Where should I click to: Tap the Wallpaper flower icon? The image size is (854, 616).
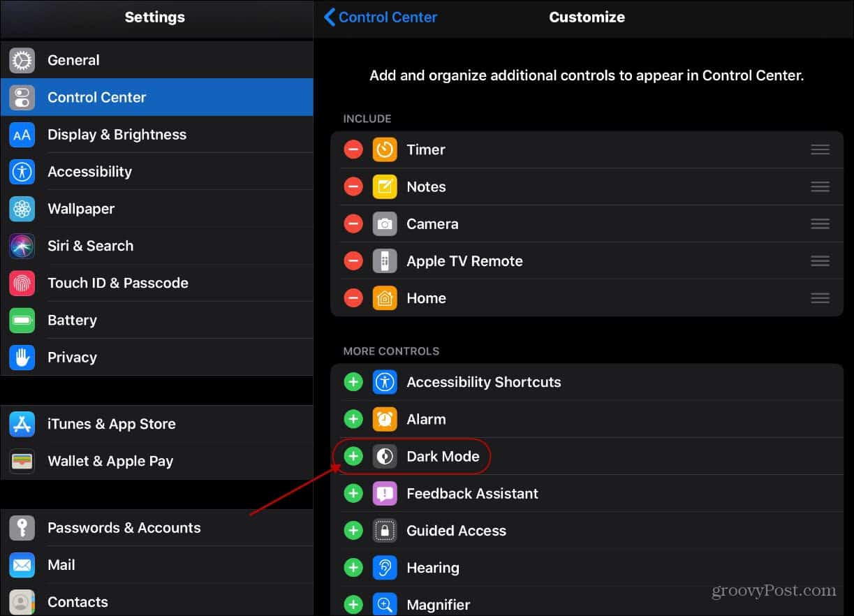point(22,208)
